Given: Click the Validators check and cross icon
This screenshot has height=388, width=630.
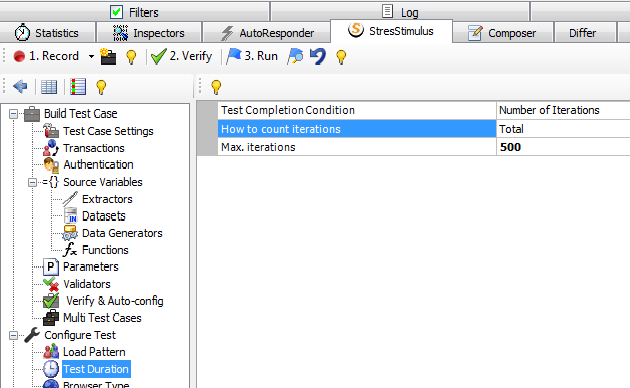Looking at the screenshot, I should click(x=51, y=284).
